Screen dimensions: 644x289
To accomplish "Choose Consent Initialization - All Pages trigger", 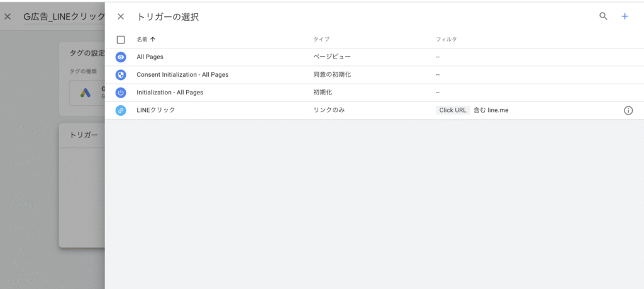I will click(x=182, y=74).
